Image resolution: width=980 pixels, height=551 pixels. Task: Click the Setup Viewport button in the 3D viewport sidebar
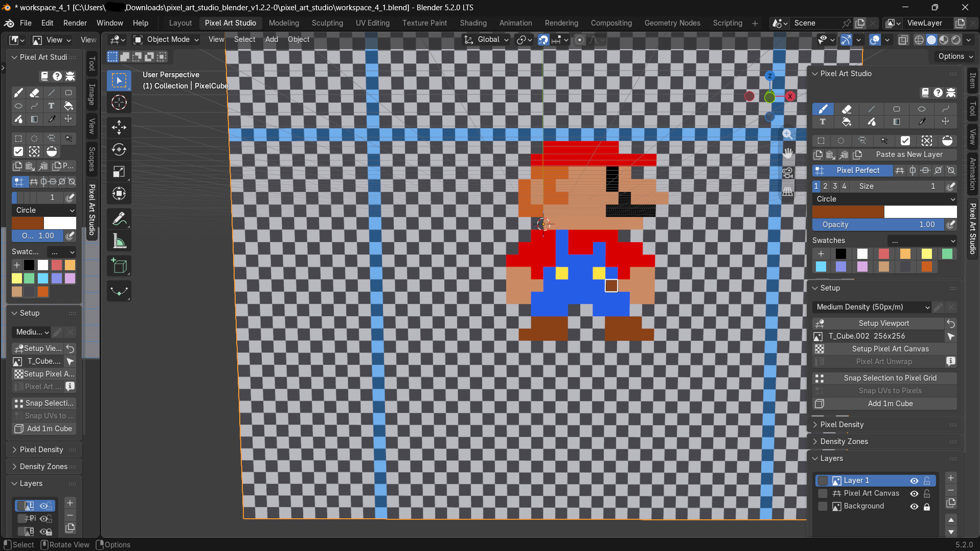pyautogui.click(x=879, y=323)
